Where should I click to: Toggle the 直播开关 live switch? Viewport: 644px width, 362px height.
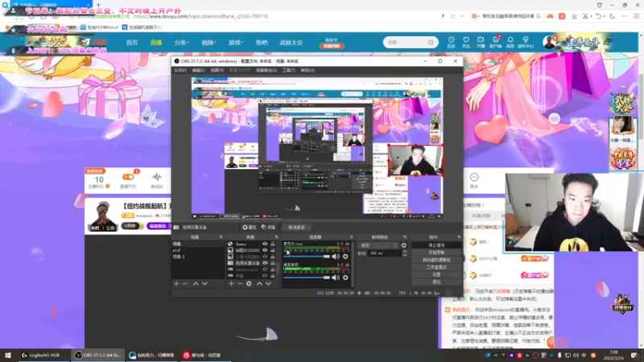pos(128,177)
